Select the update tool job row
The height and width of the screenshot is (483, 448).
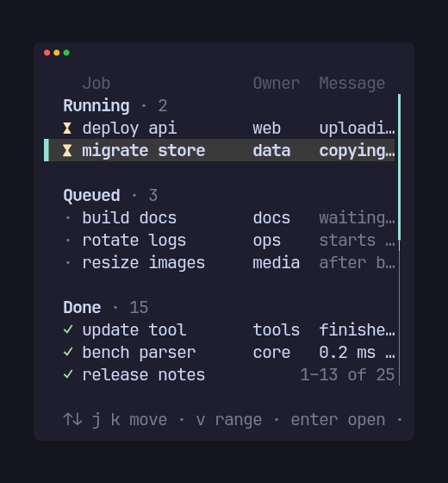(x=220, y=329)
